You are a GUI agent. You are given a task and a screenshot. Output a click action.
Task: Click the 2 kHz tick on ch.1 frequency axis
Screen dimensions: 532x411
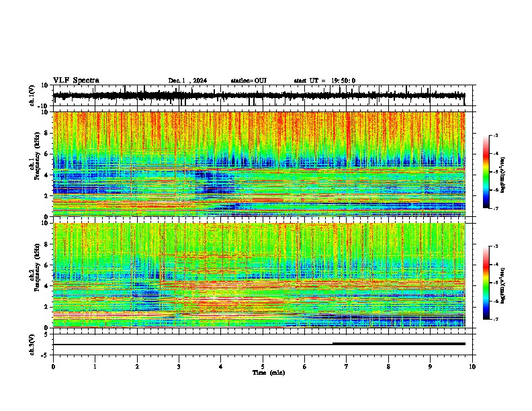click(46, 196)
